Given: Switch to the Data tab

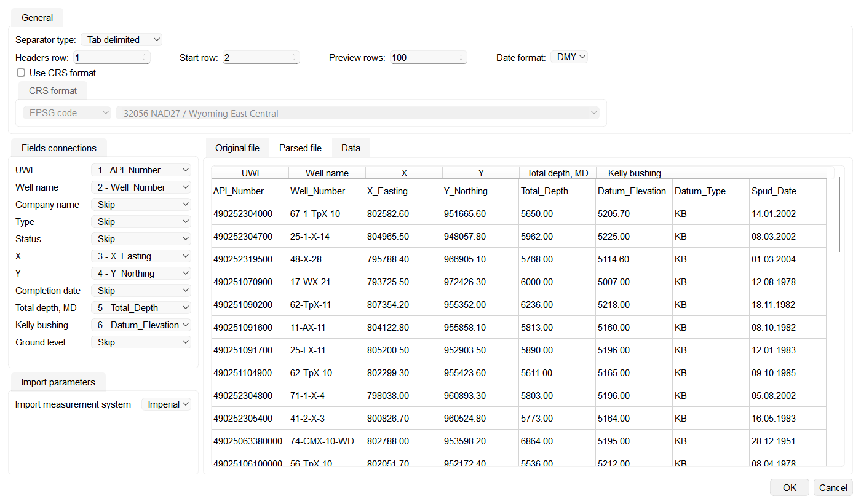Looking at the screenshot, I should pyautogui.click(x=351, y=148).
